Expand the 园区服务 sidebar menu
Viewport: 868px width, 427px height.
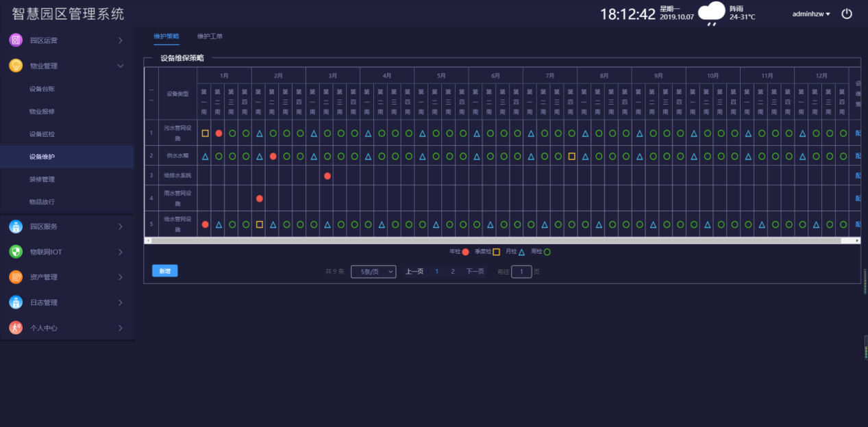(x=120, y=227)
